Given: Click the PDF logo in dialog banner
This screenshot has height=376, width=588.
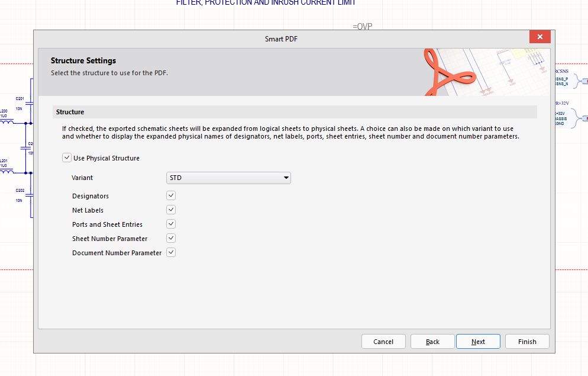Looking at the screenshot, I should click(x=449, y=72).
